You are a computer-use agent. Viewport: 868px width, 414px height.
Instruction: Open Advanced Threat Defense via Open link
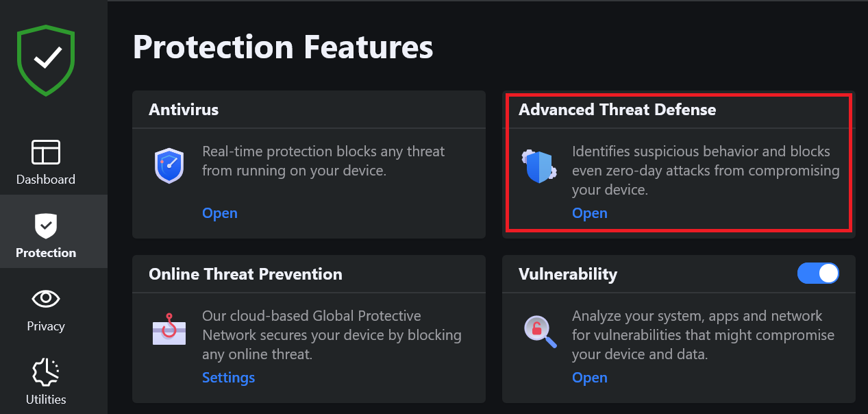click(x=590, y=213)
